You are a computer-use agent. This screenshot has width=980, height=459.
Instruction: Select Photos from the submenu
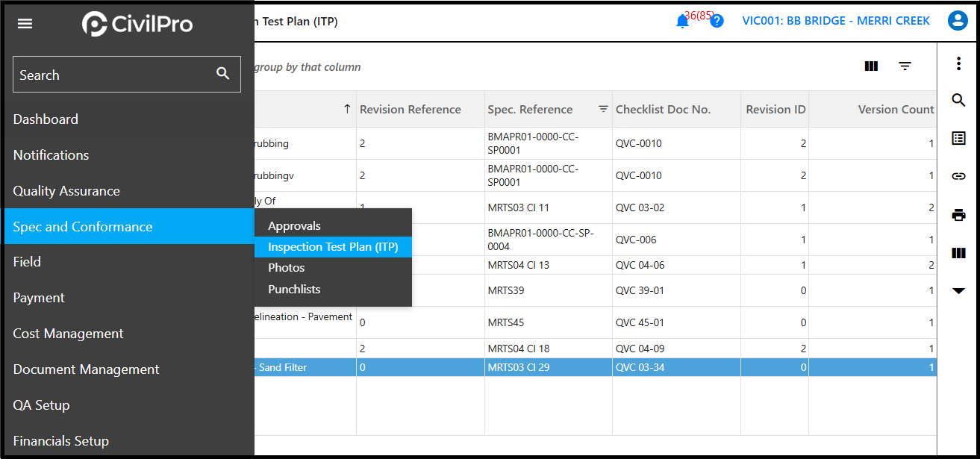pyautogui.click(x=286, y=267)
